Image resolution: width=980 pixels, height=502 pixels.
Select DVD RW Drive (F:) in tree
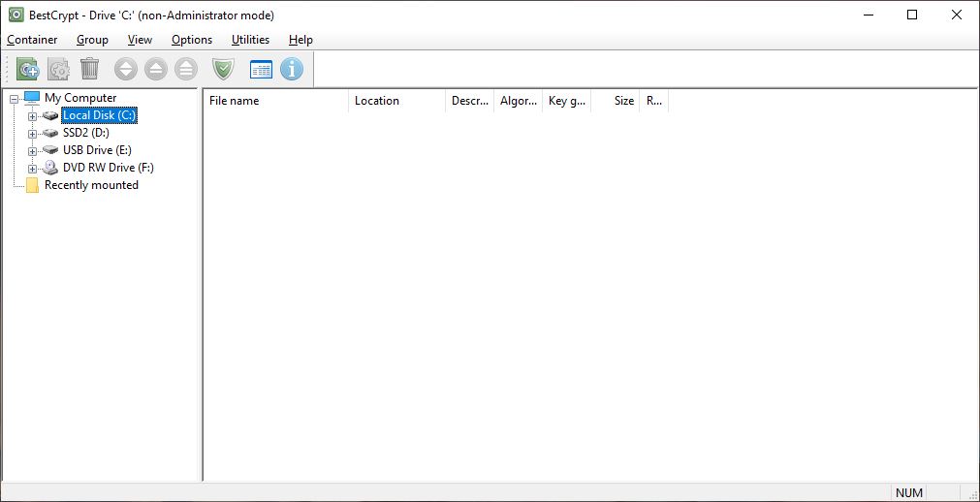(x=108, y=168)
